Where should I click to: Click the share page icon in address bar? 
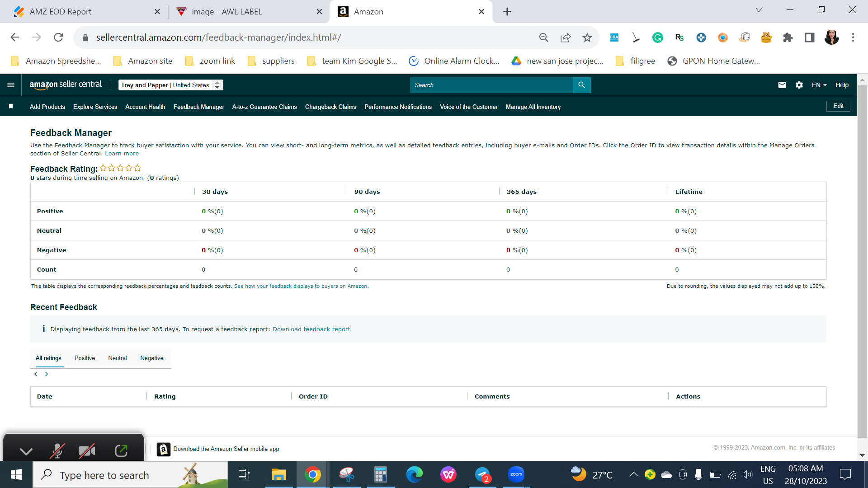566,38
